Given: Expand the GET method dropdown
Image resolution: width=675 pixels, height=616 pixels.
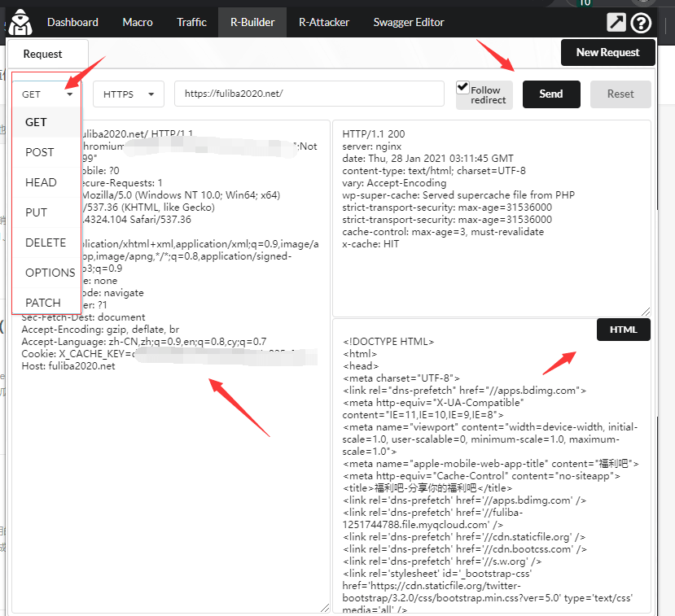Looking at the screenshot, I should click(48, 94).
